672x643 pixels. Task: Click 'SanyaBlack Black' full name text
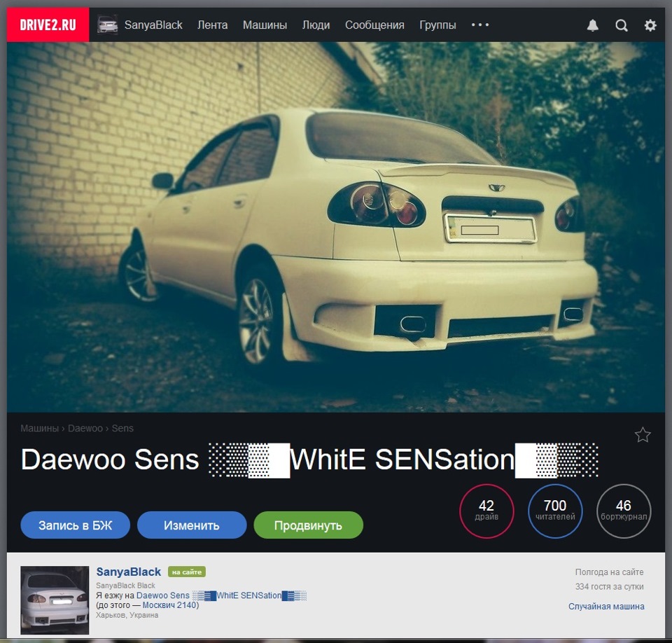(x=125, y=586)
